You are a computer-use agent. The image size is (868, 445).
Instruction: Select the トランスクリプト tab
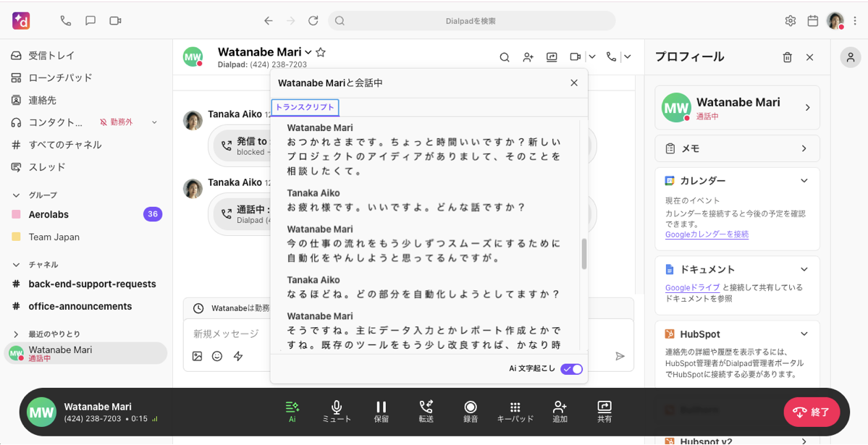click(x=305, y=107)
